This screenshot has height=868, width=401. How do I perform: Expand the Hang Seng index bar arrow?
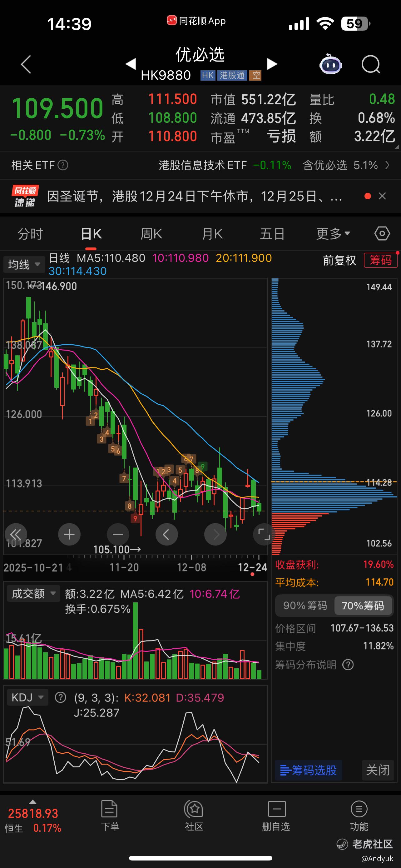tap(33, 802)
